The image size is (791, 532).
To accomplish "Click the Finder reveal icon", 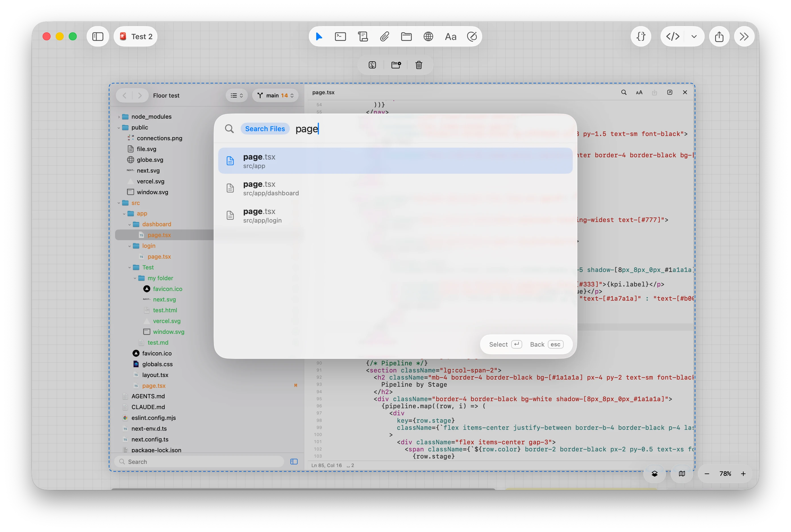I will pyautogui.click(x=372, y=65).
